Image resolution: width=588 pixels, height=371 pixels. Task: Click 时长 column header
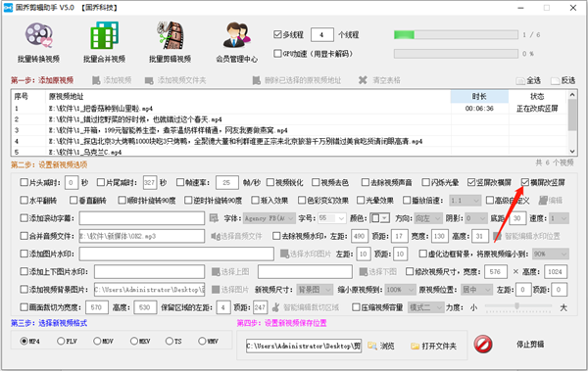(479, 97)
